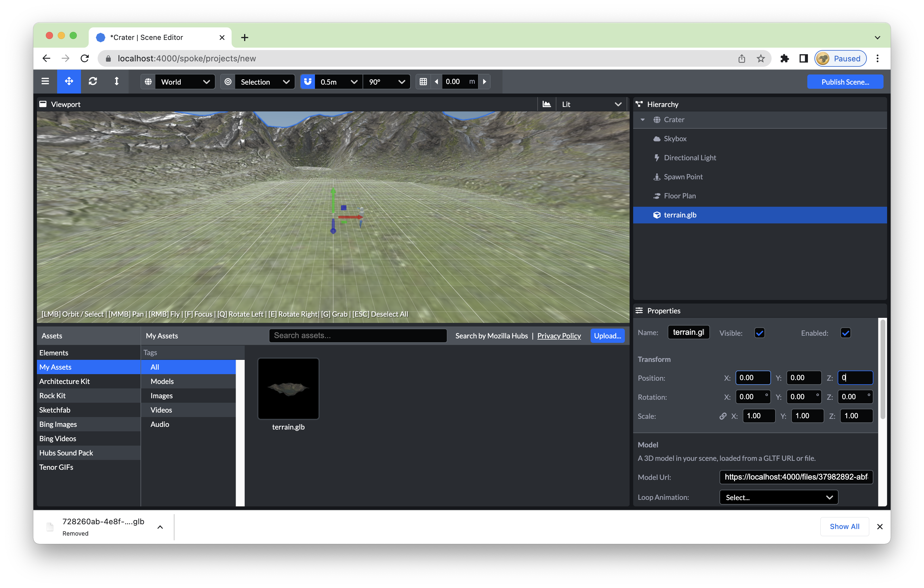
Task: Click Show All downloads
Action: click(844, 526)
